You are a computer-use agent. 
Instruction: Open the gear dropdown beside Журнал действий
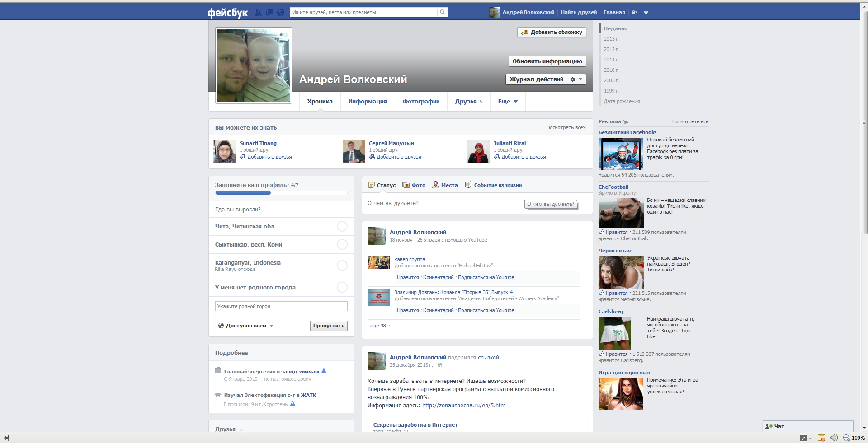(x=576, y=79)
